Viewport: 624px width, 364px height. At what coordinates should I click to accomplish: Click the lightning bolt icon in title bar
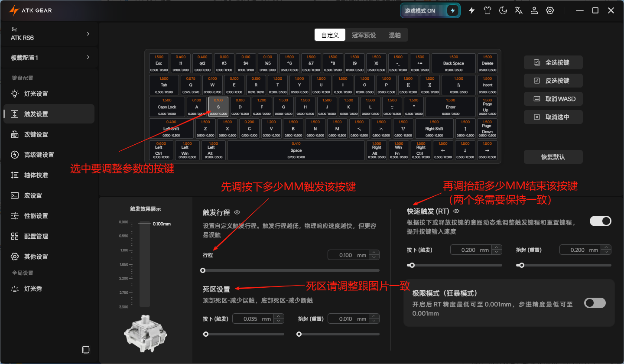(472, 10)
